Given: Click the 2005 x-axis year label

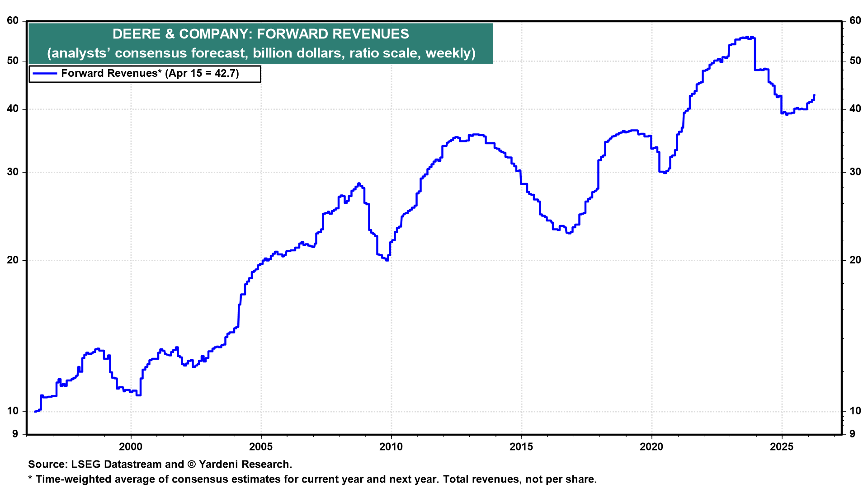Looking at the screenshot, I should 261,447.
